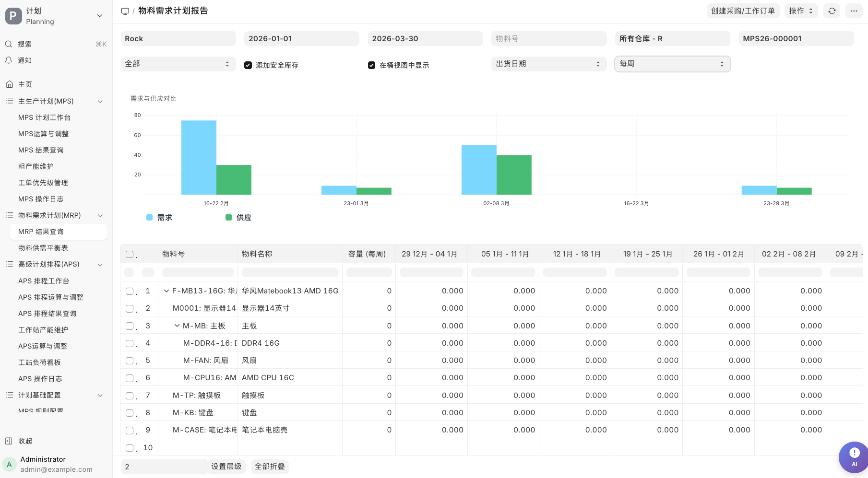This screenshot has height=478, width=868.
Task: Open the ellipsis more options menu
Action: (854, 11)
